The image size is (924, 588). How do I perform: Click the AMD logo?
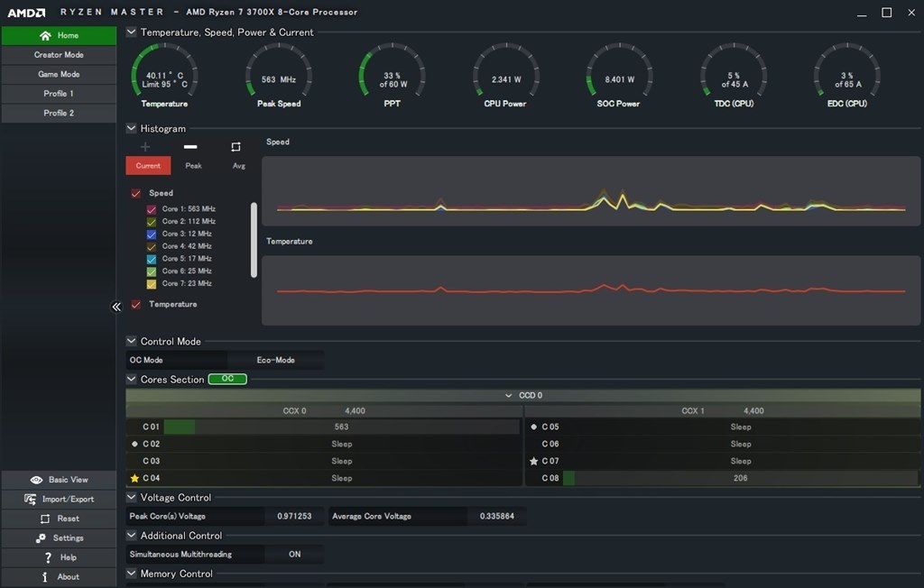coord(26,13)
